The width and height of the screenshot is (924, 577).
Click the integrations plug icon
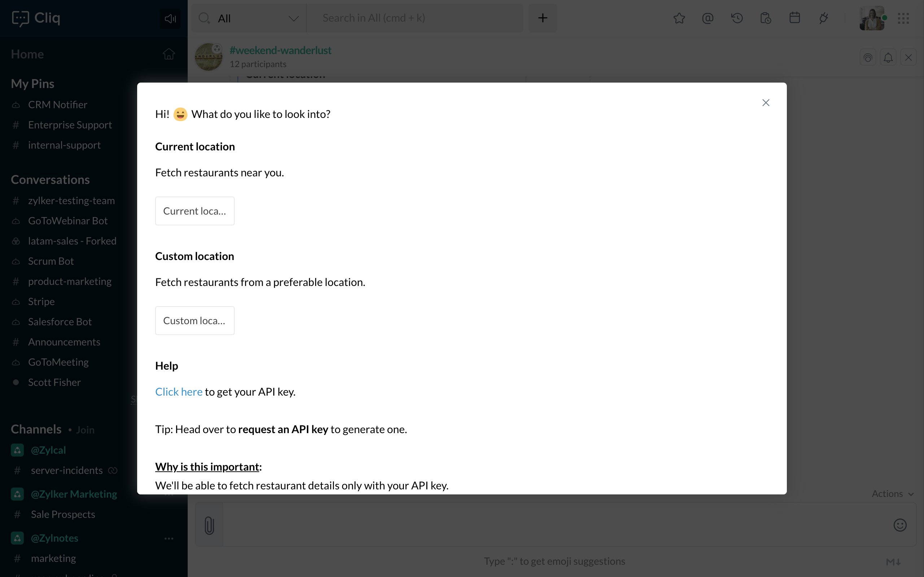click(x=824, y=18)
